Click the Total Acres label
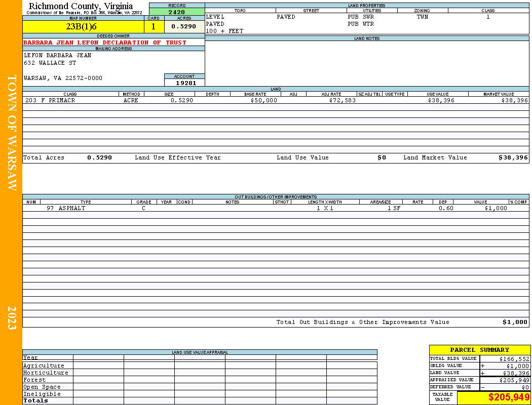Viewport: 532px width, 405px height. pos(44,157)
